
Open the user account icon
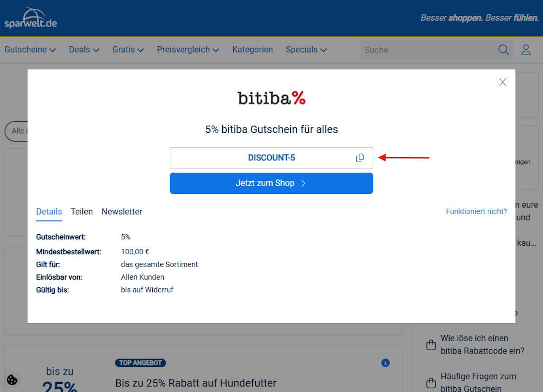point(526,50)
